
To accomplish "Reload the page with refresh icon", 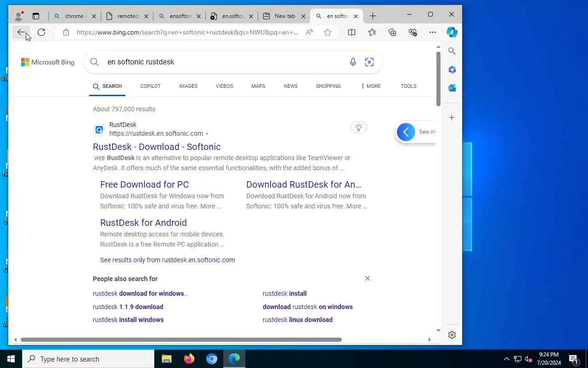I will [x=41, y=32].
